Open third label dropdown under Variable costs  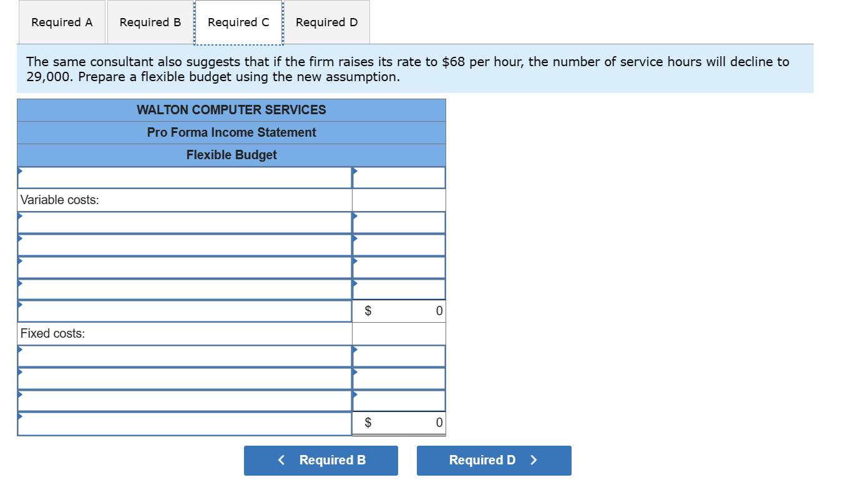(x=185, y=267)
